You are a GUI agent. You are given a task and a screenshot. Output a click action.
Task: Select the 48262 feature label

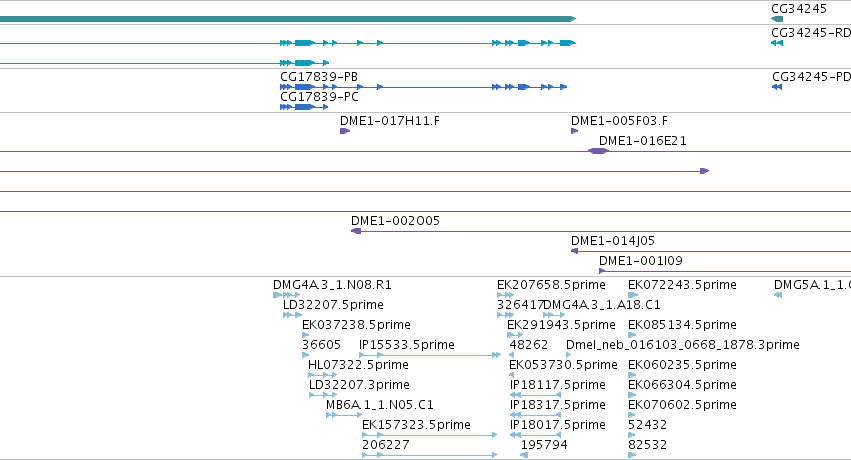coord(529,344)
